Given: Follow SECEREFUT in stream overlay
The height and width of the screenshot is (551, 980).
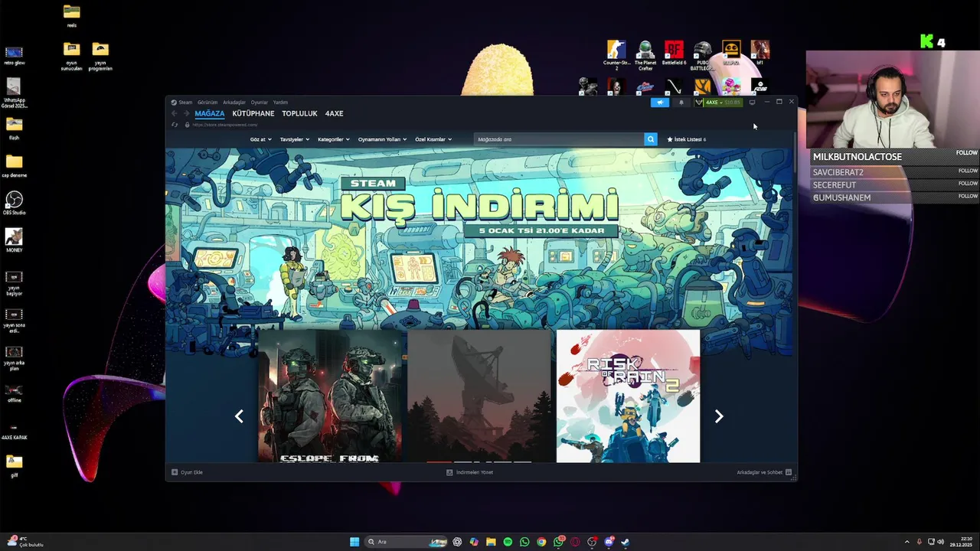Looking at the screenshot, I should [x=968, y=184].
